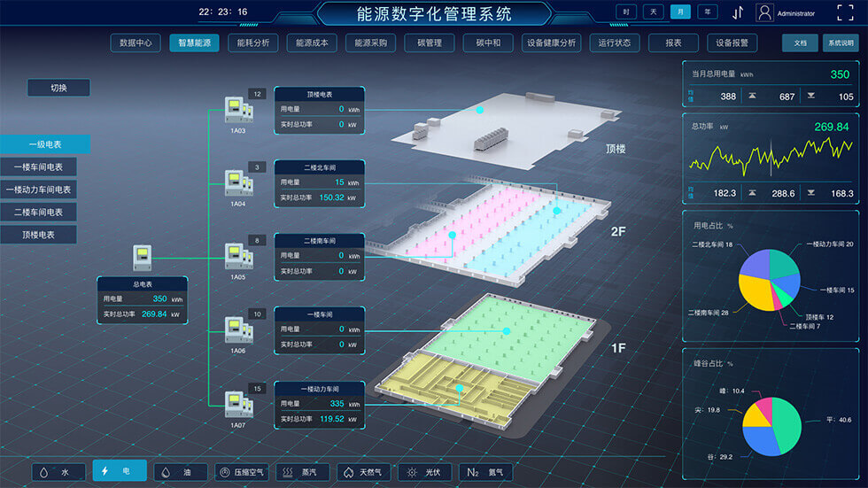Open the Administrator user avatar icon
This screenshot has width=868, height=488.
(764, 12)
